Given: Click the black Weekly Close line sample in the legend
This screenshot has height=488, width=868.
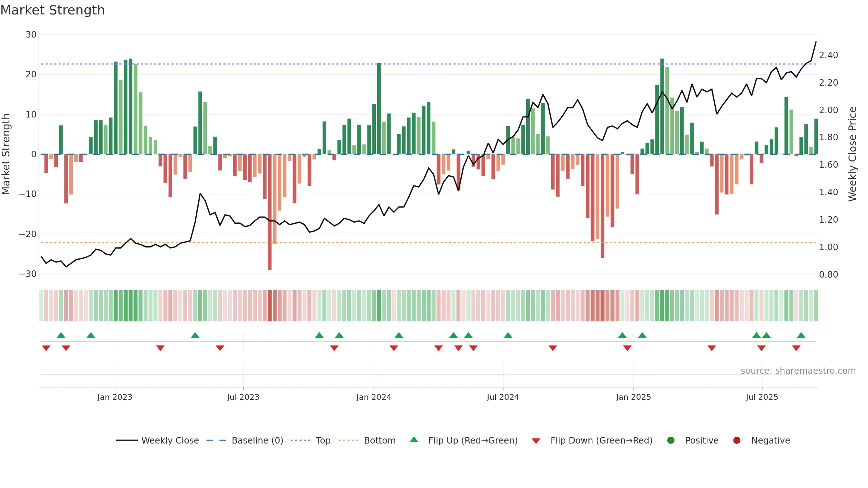Looking at the screenshot, I should 127,440.
